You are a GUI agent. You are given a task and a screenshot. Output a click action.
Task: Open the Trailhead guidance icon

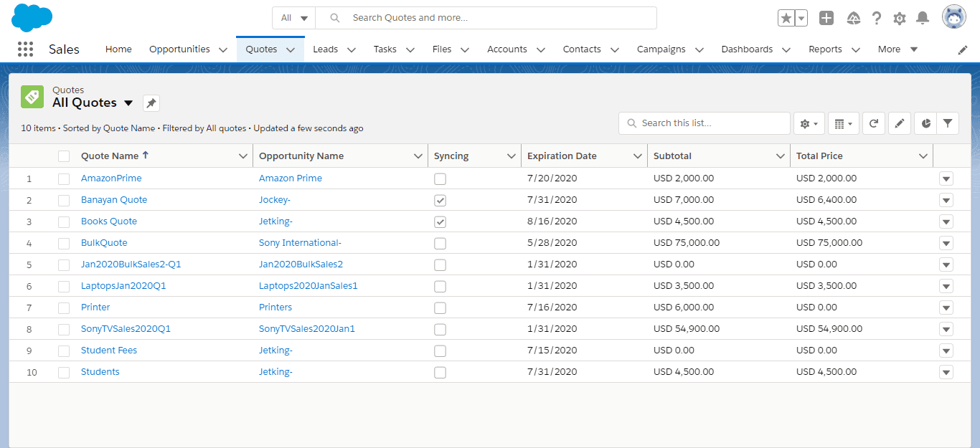tap(854, 18)
